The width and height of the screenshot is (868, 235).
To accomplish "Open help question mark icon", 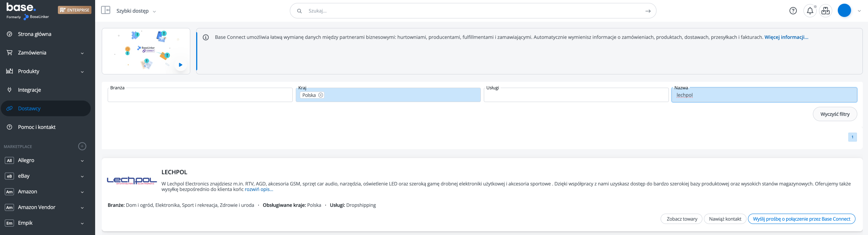I will point(793,11).
